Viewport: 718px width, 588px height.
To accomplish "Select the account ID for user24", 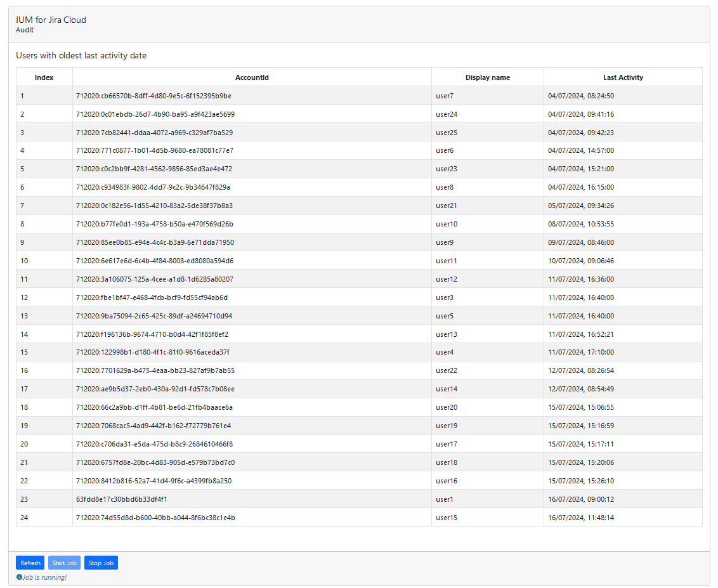I will pos(155,114).
